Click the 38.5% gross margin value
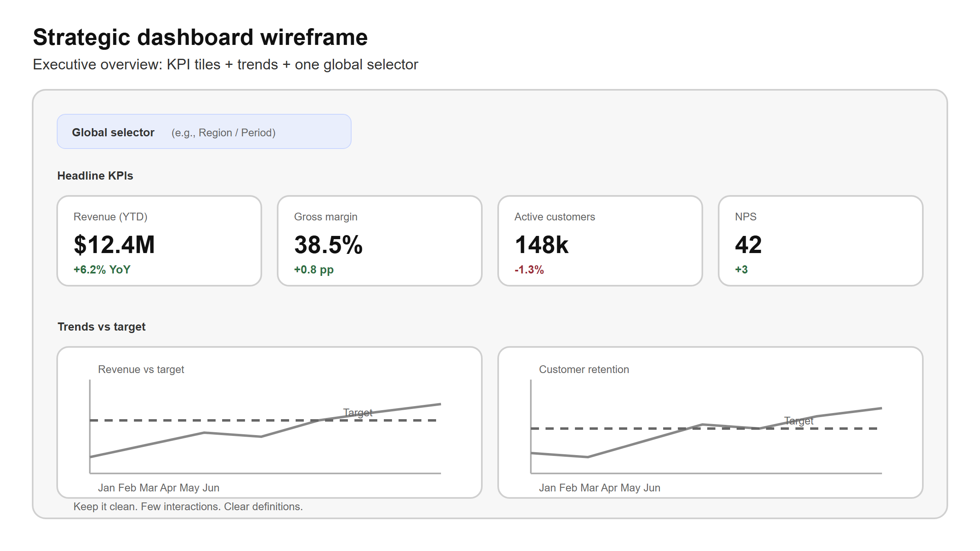 click(x=328, y=245)
